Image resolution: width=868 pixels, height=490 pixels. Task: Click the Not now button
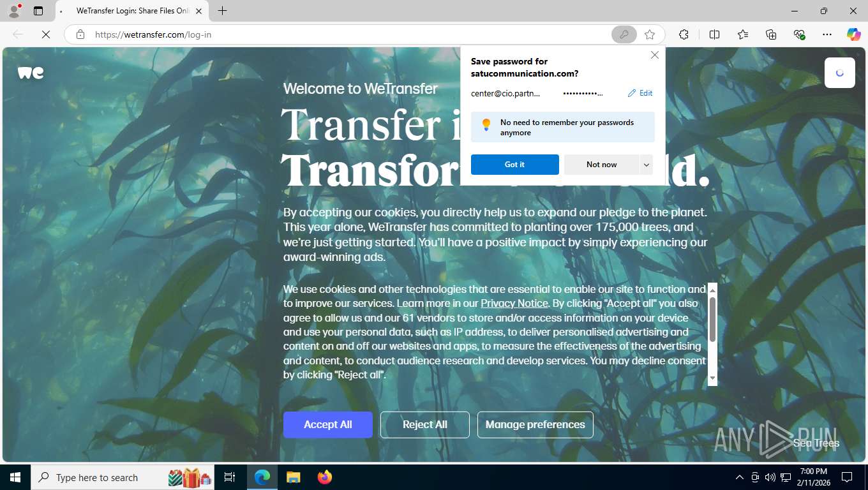click(x=601, y=165)
